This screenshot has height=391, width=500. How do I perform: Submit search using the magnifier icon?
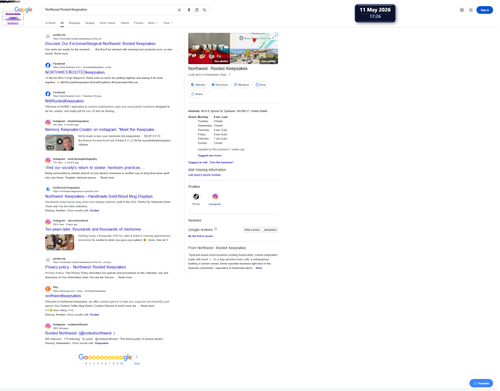204,10
